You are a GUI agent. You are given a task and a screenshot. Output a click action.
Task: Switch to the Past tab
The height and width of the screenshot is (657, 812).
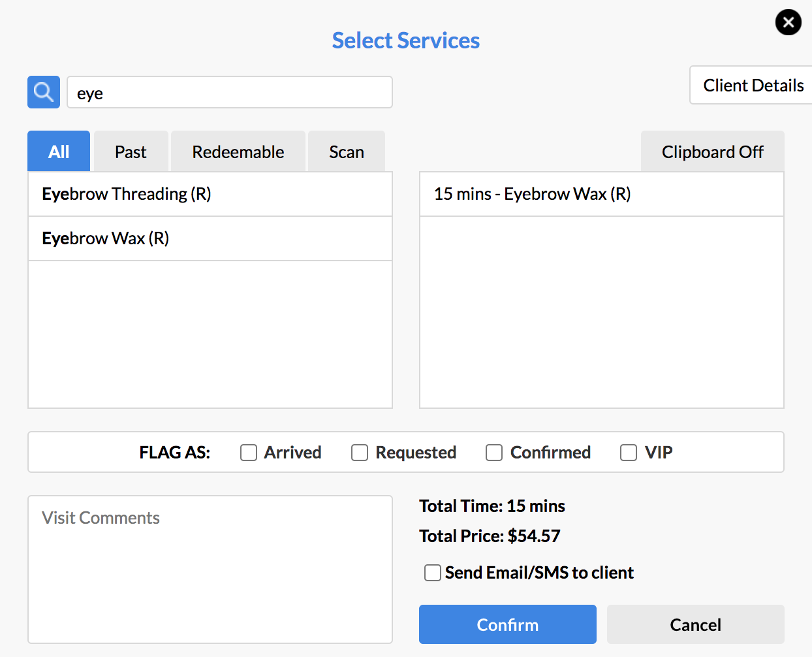131,152
